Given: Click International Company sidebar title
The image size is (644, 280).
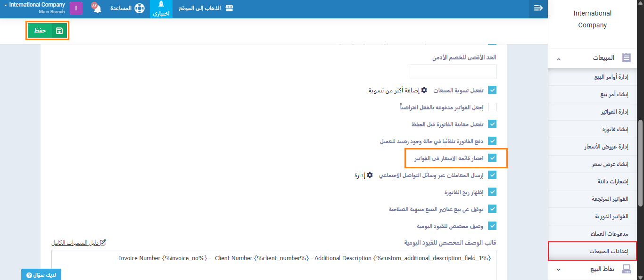Looking at the screenshot, I should tap(593, 19).
